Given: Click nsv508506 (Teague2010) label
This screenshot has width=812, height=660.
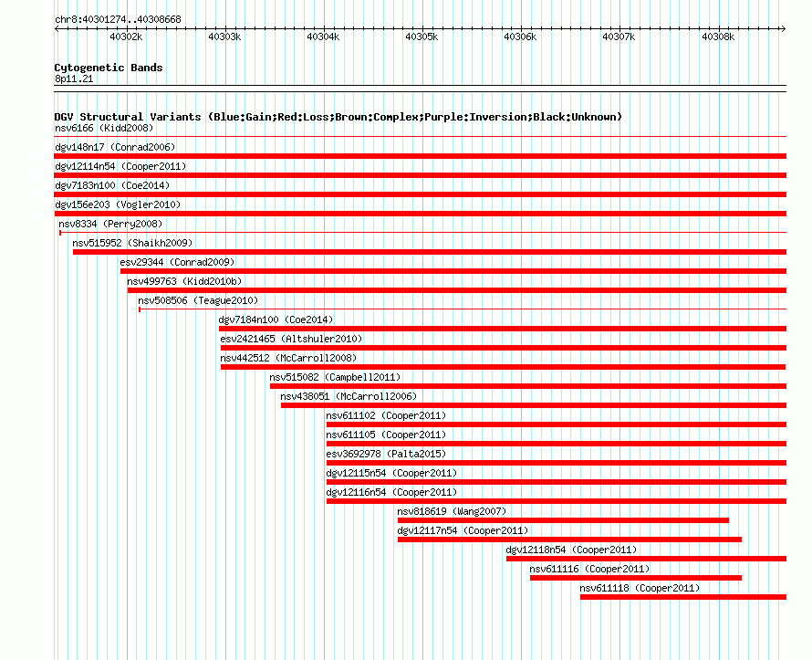Looking at the screenshot, I should [198, 300].
